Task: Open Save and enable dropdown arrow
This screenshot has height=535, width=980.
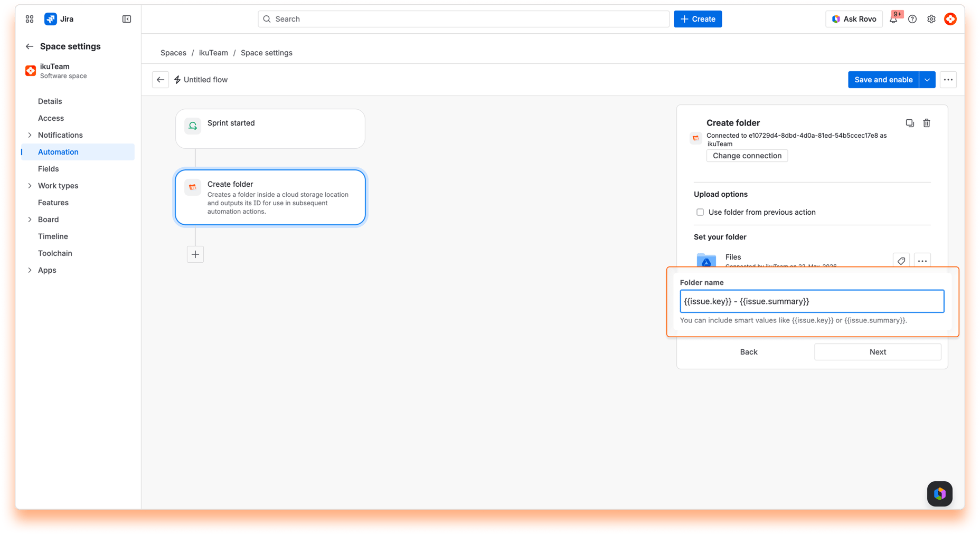Action: [927, 80]
